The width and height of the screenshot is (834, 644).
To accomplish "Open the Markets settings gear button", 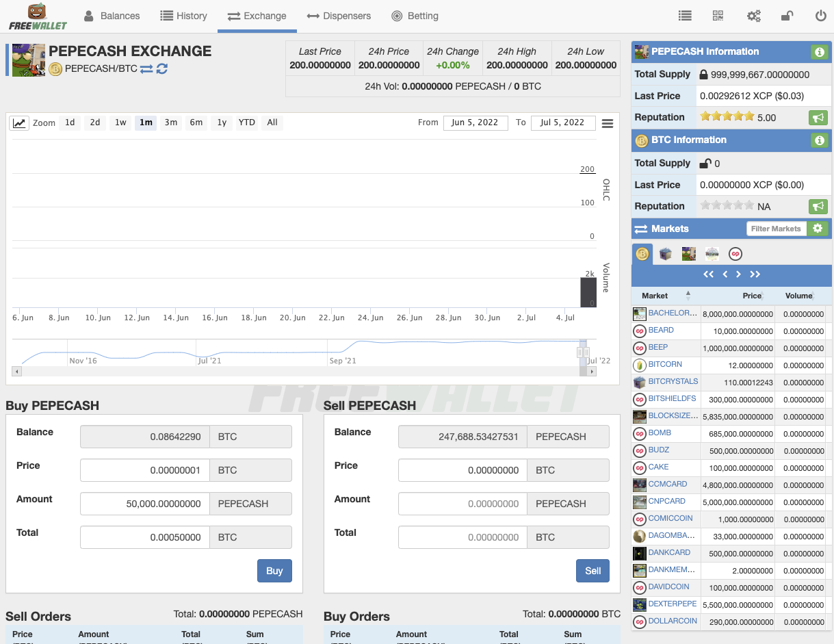I will click(818, 229).
